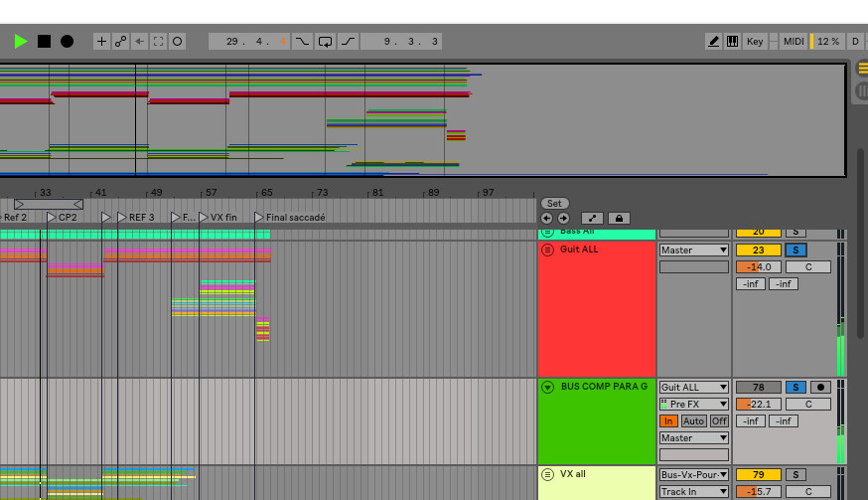Jump to previous locator arrow

click(x=547, y=219)
